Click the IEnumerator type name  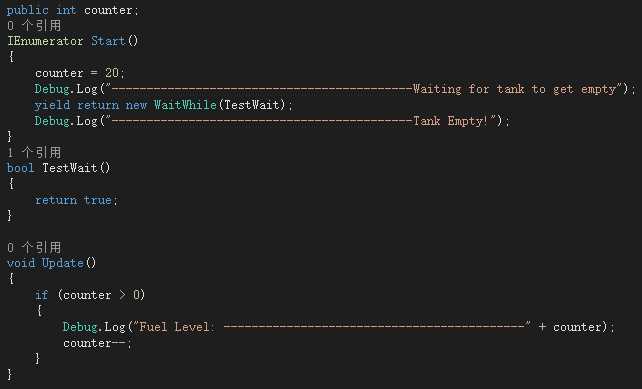point(45,41)
